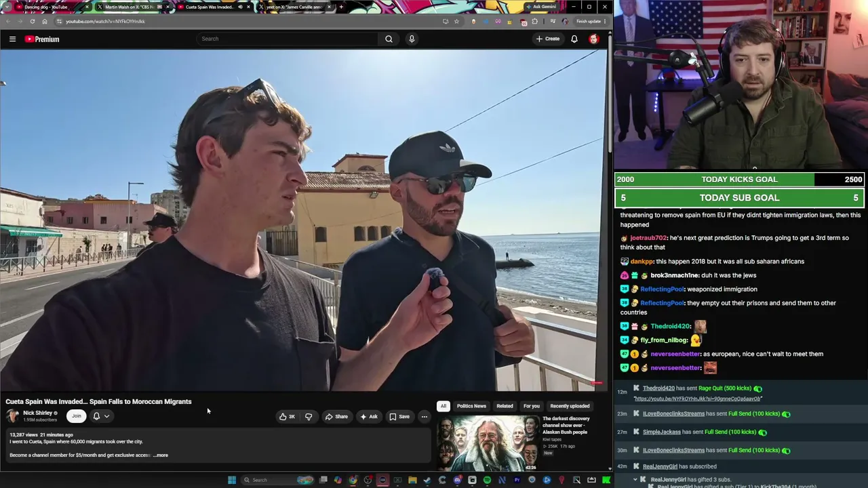Open the darkest discovery channel show title
This screenshot has width=868, height=488.
[566, 425]
